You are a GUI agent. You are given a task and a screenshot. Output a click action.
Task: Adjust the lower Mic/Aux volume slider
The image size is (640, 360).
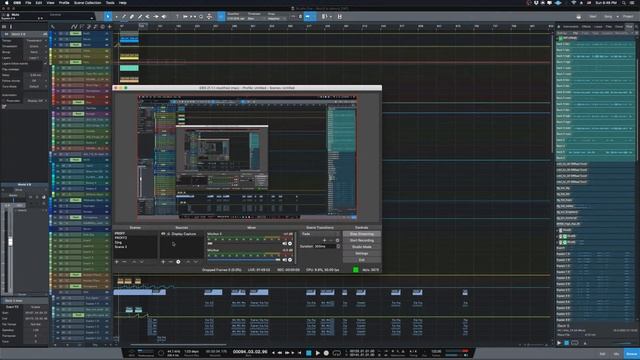pyautogui.click(x=244, y=260)
